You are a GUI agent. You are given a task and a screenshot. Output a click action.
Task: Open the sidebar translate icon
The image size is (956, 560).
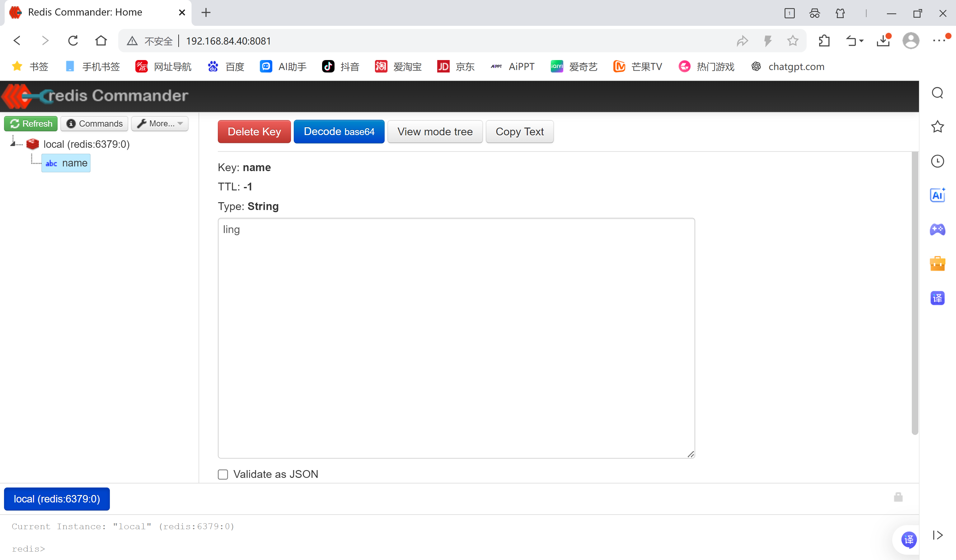937,298
